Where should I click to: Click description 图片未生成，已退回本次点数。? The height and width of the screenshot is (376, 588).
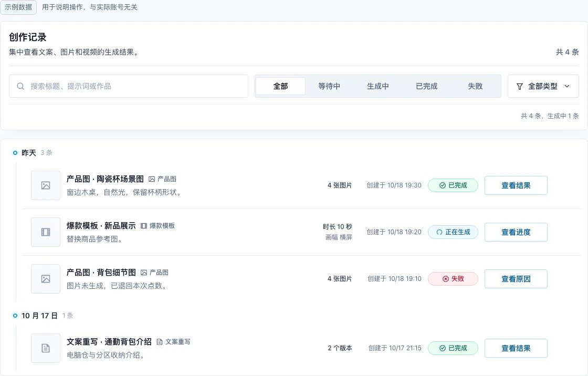coord(118,286)
